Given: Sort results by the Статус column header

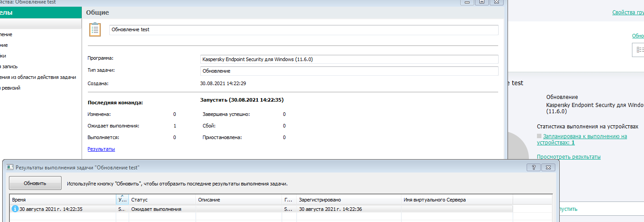Looking at the screenshot, I should [162, 200].
